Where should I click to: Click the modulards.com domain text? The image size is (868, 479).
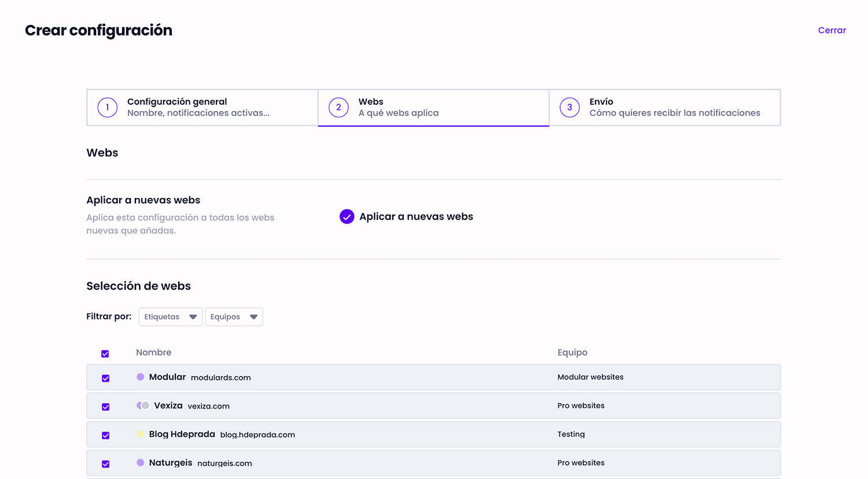point(220,377)
